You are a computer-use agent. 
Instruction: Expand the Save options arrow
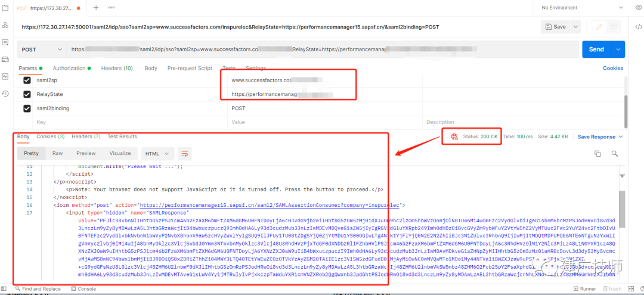coord(575,27)
